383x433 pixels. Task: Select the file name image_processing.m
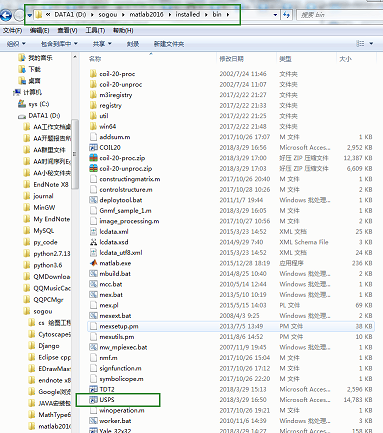click(x=129, y=221)
